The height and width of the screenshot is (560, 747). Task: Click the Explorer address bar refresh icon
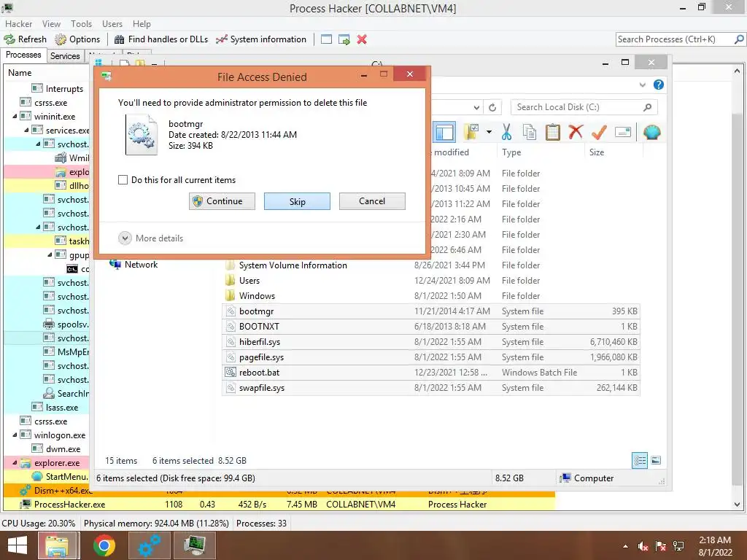492,107
